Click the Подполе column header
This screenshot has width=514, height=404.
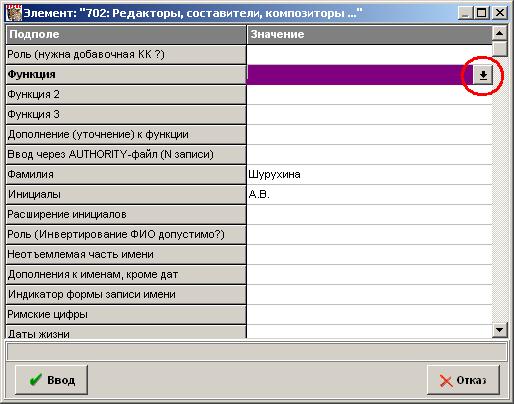click(126, 34)
